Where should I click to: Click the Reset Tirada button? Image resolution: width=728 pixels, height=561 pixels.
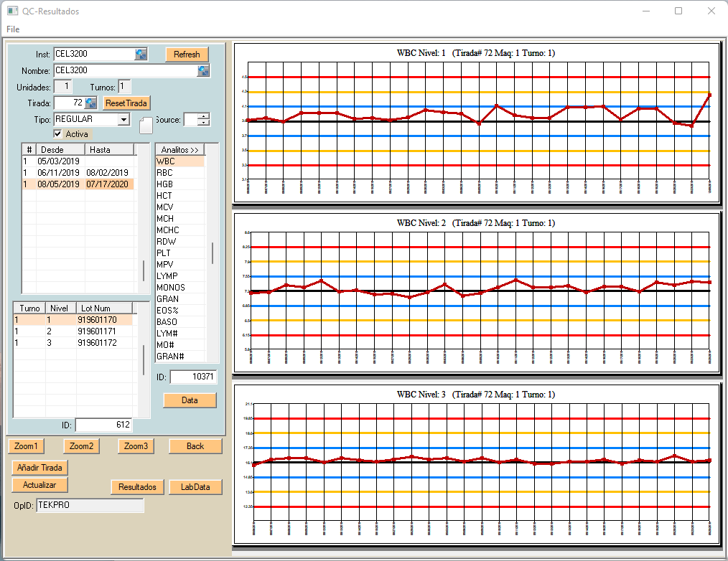(126, 103)
